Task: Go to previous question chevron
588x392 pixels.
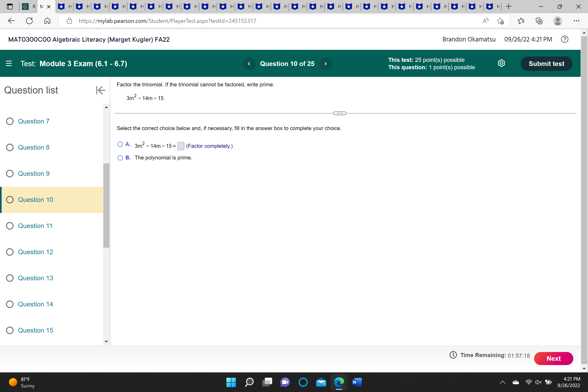Action: pos(249,64)
